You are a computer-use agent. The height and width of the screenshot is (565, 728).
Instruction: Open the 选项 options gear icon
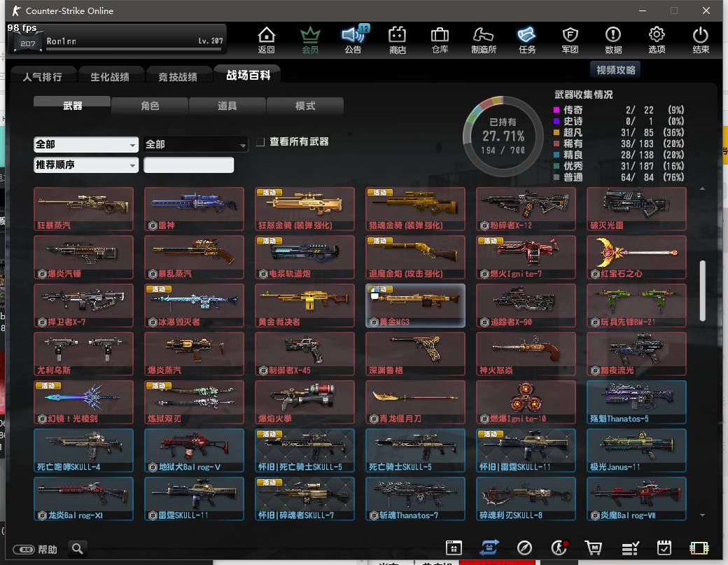click(657, 39)
